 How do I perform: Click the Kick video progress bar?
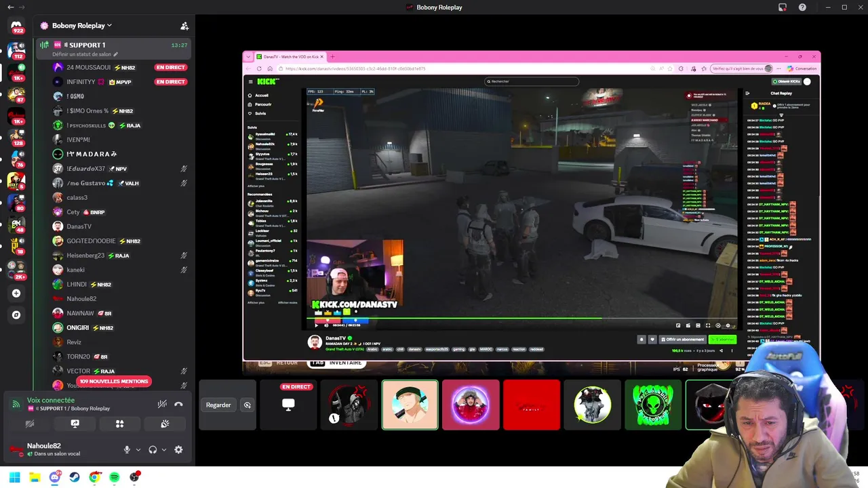tap(522, 318)
